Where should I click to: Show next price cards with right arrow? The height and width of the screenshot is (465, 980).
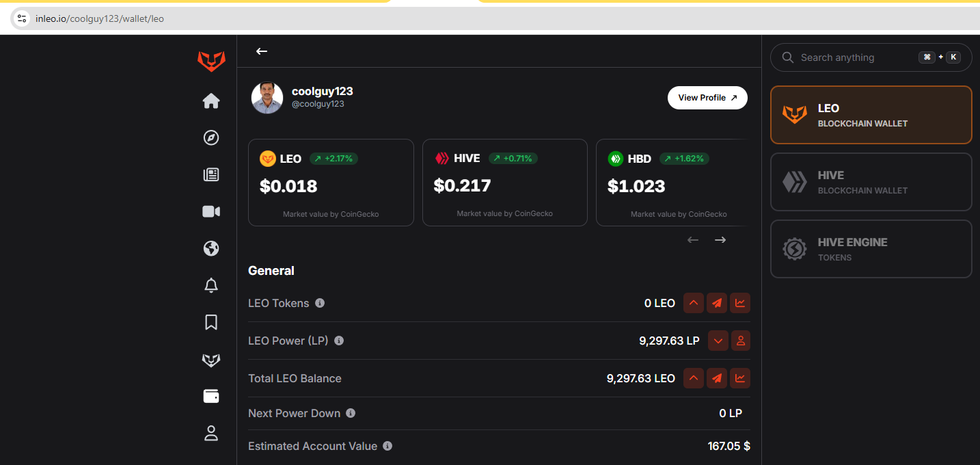tap(720, 240)
